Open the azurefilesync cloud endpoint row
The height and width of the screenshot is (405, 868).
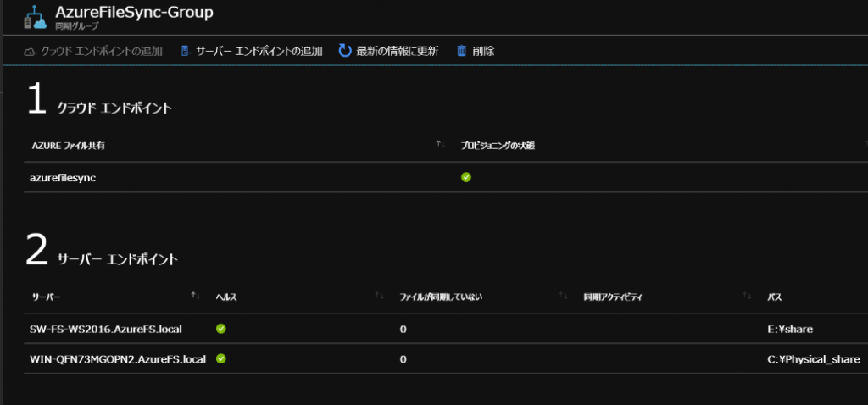click(446, 178)
